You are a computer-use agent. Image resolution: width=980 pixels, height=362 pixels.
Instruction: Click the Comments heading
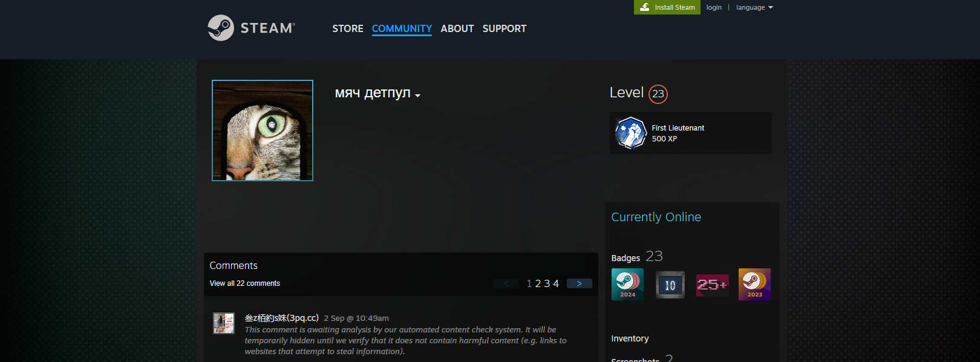234,265
